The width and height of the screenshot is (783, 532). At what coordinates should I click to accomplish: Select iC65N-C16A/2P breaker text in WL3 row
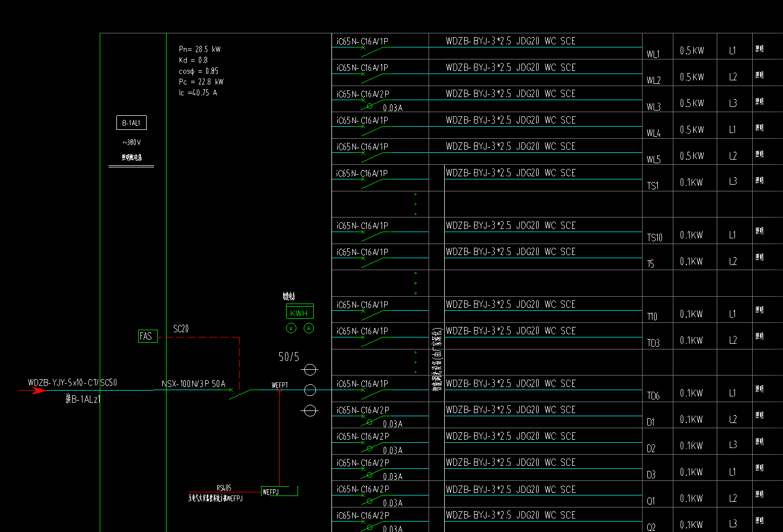point(363,94)
